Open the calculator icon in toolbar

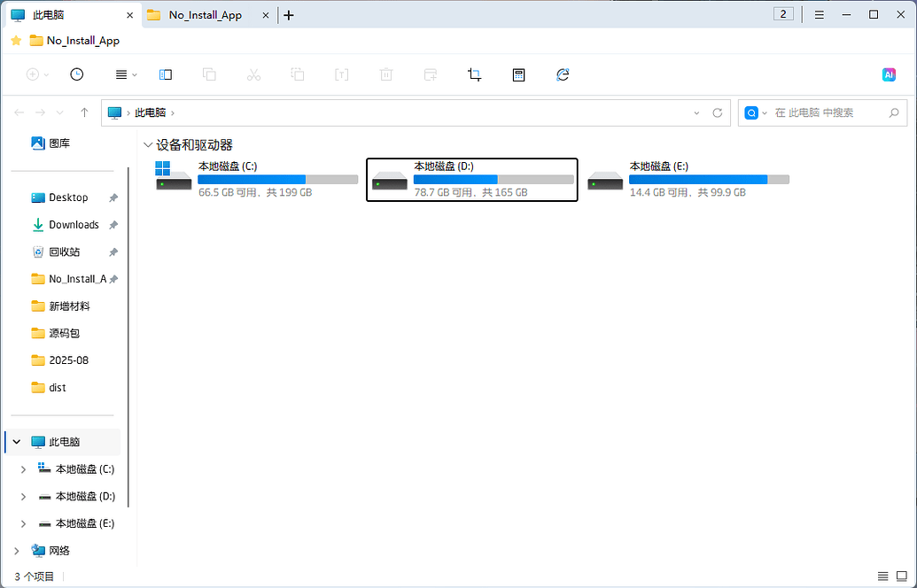[519, 75]
